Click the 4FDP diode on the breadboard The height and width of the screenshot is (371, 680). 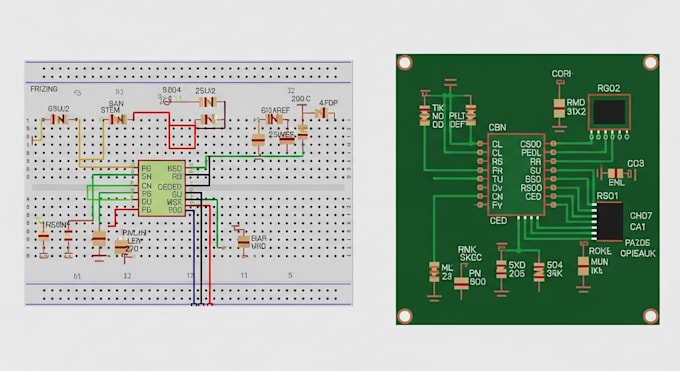pos(321,113)
